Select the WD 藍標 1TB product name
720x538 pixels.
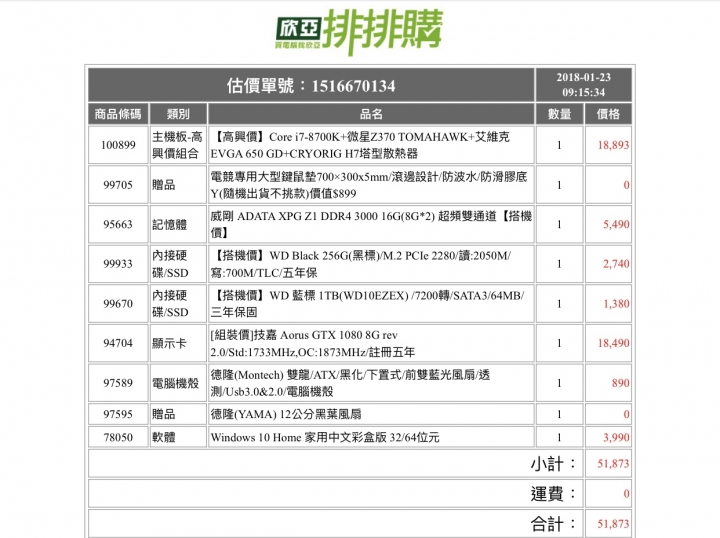(367, 303)
